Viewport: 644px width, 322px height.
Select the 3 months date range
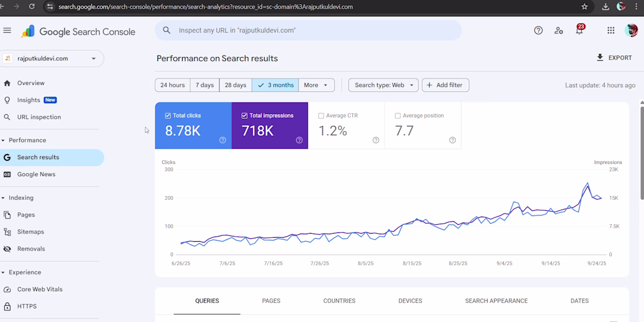click(275, 85)
